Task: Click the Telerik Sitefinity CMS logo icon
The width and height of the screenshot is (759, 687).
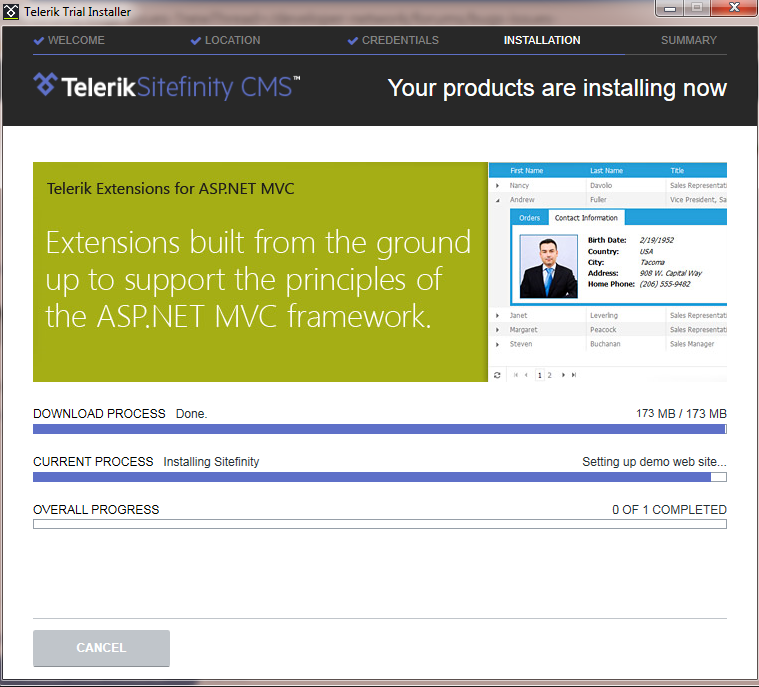Action: coord(45,84)
